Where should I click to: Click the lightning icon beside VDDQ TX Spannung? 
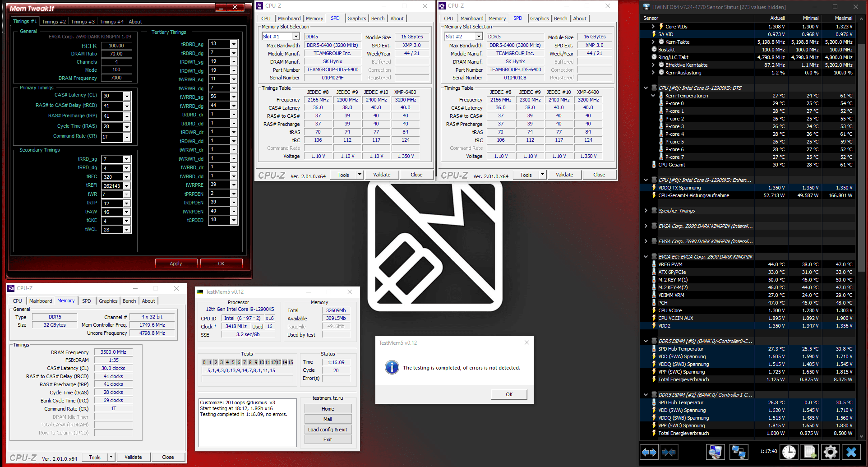tap(654, 188)
